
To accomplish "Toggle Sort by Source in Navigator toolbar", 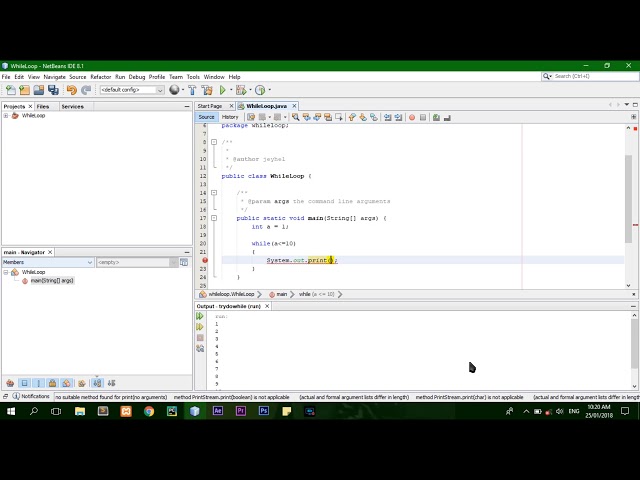I will click(111, 383).
